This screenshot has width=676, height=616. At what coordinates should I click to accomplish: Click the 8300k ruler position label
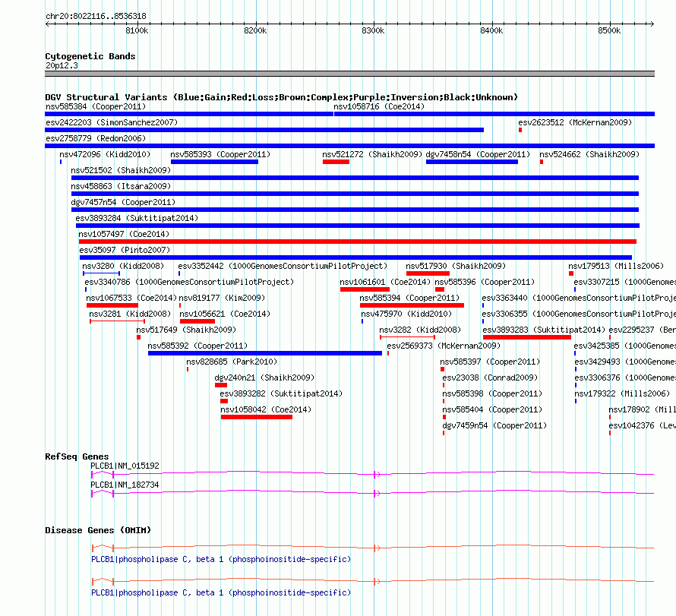point(373,30)
